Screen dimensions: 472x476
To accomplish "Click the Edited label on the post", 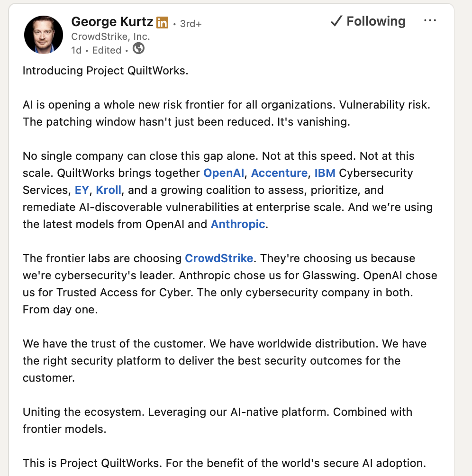I will [x=107, y=50].
